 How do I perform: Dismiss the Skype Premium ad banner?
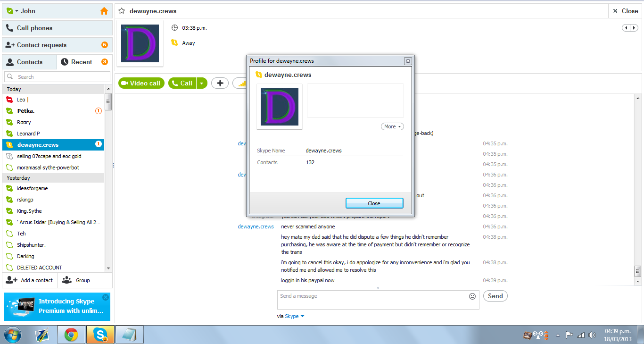106,297
